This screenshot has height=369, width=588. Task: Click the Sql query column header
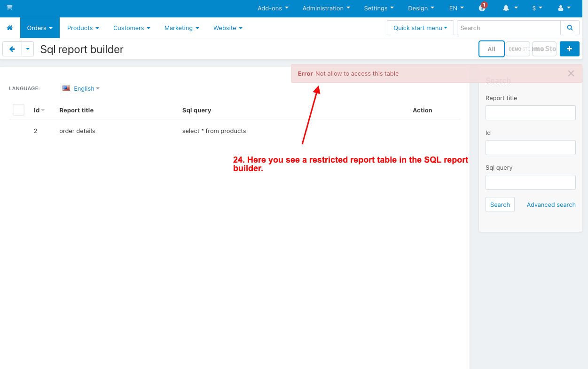(197, 110)
